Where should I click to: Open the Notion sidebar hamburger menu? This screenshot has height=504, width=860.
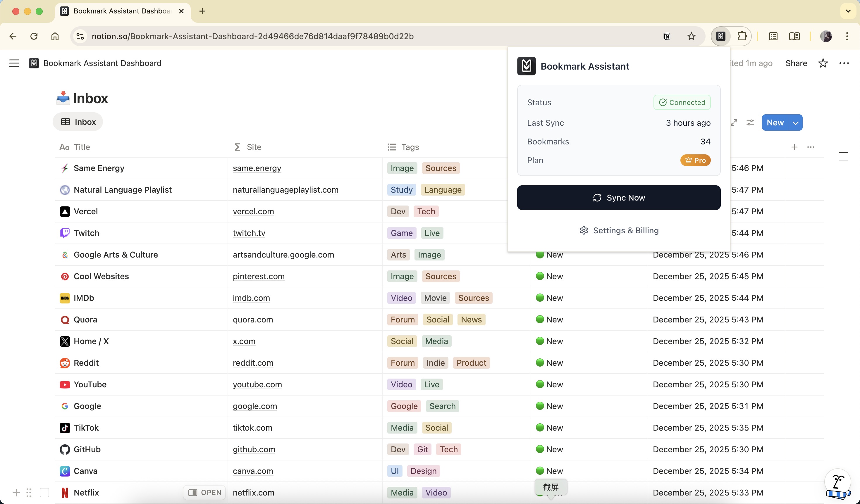point(14,63)
